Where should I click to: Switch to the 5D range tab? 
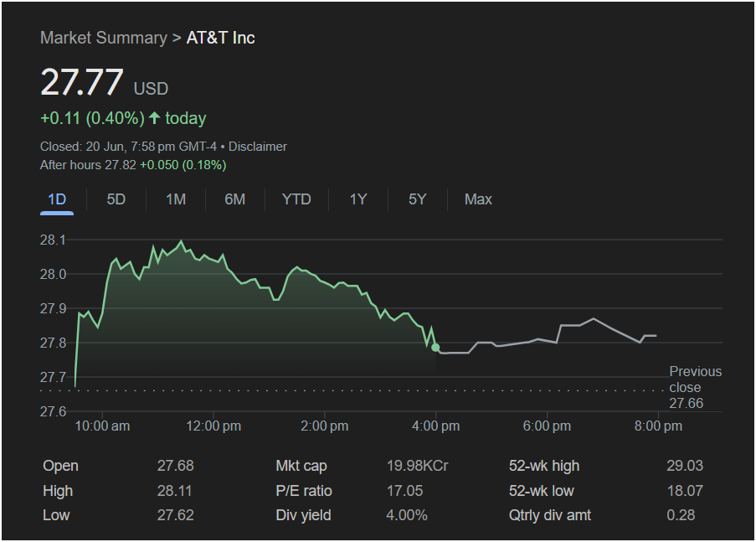coord(116,199)
